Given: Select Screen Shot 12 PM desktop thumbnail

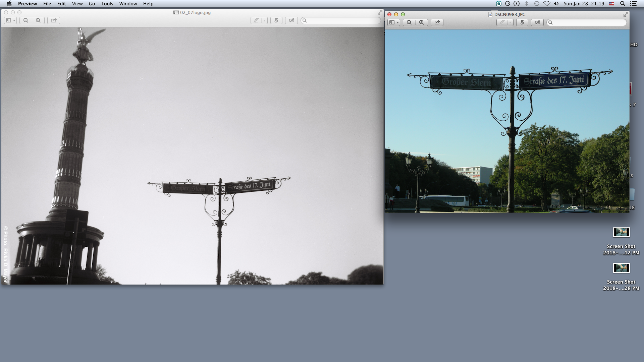Looking at the screenshot, I should tap(621, 232).
